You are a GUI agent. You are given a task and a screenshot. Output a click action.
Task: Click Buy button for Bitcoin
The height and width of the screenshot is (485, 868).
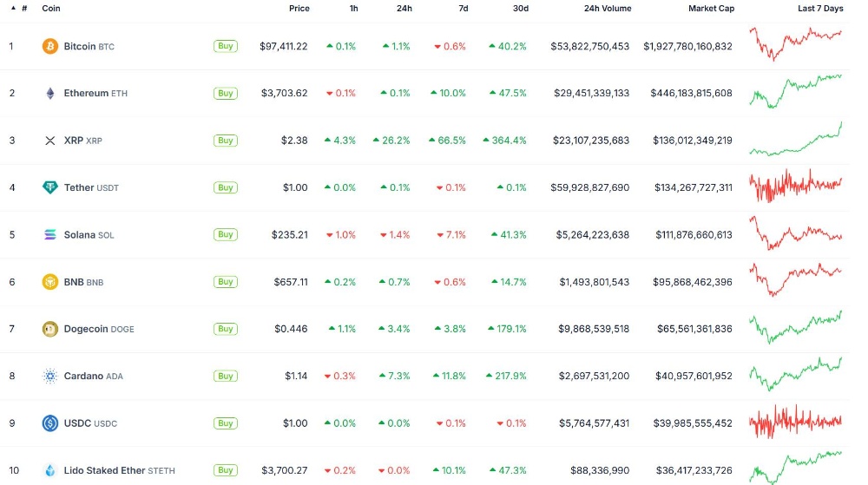pyautogui.click(x=226, y=46)
